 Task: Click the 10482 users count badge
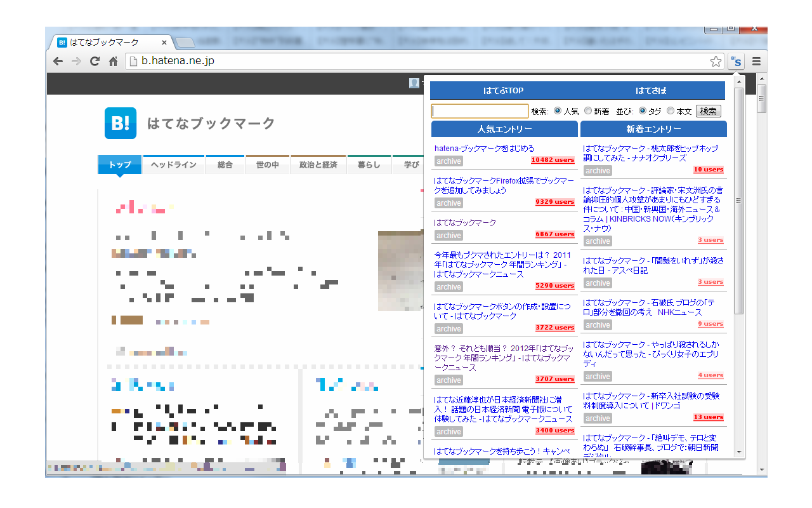[553, 160]
